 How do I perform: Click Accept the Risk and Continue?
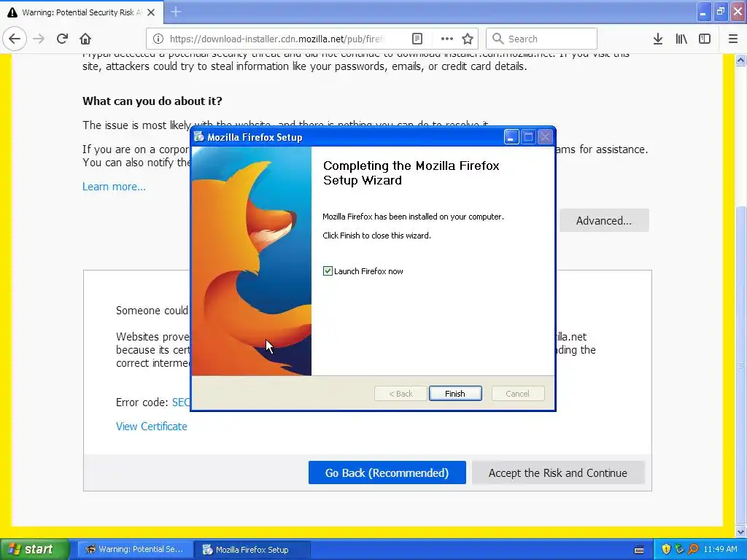558,472
